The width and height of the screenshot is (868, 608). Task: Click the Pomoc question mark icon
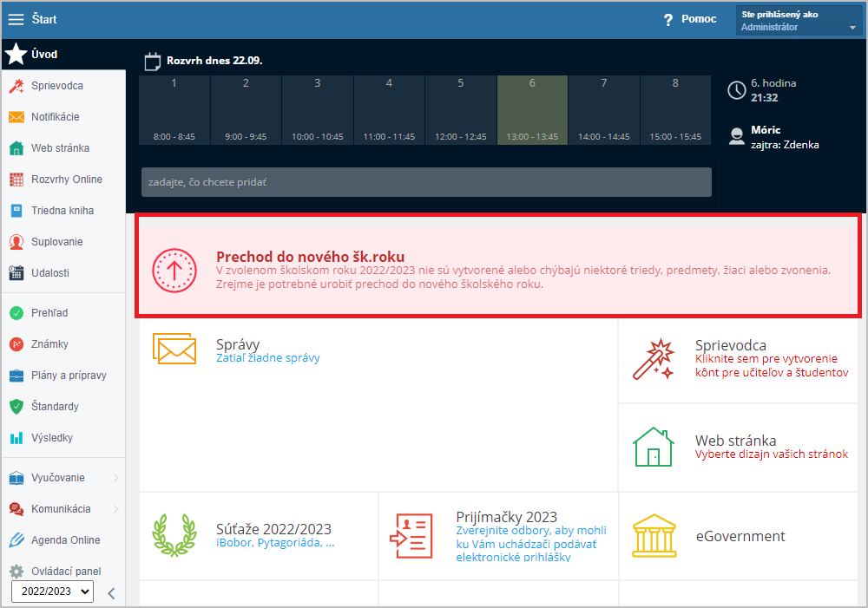(668, 20)
